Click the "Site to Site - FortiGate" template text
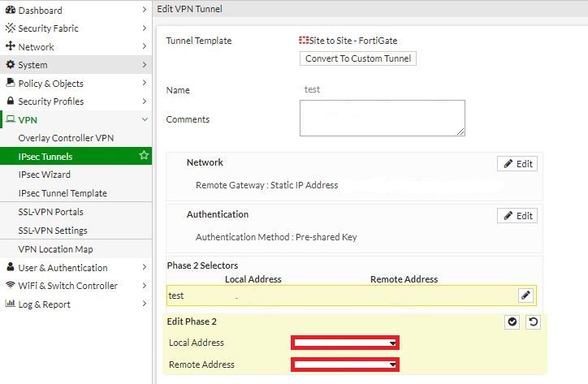588x384 pixels. [x=353, y=41]
